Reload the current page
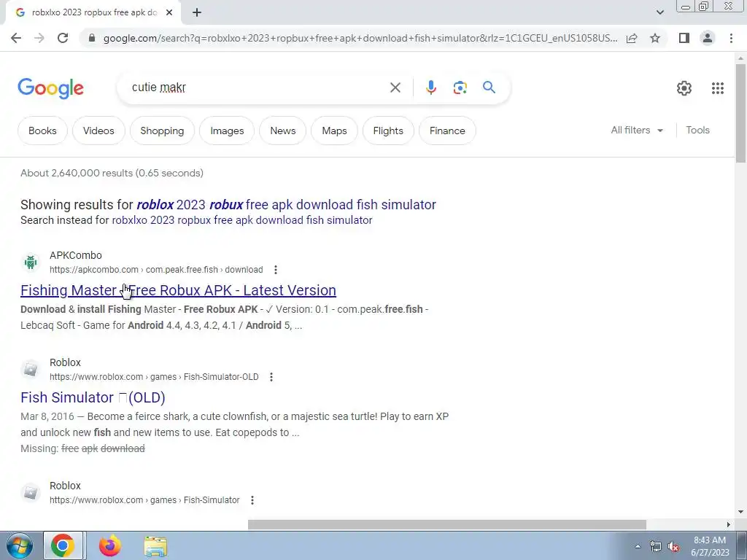This screenshot has width=747, height=560. pos(63,38)
